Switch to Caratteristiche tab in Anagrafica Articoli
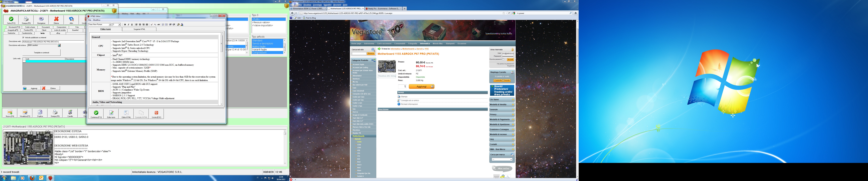868x181 pixels. pyautogui.click(x=27, y=33)
